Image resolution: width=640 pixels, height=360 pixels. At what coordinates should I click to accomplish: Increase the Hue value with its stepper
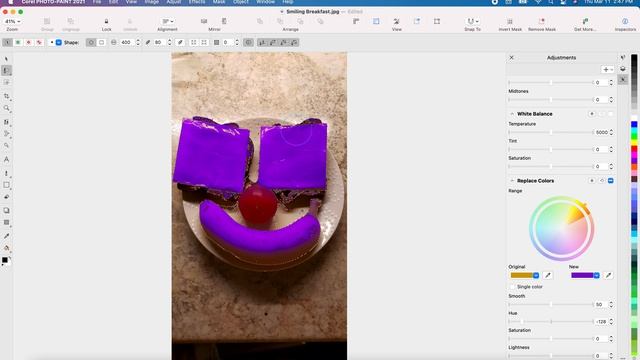click(x=611, y=320)
